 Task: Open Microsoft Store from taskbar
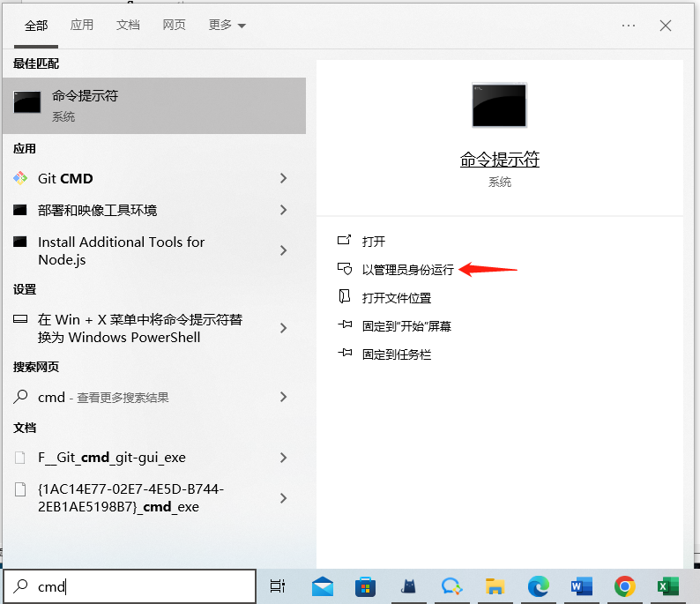[x=365, y=586]
